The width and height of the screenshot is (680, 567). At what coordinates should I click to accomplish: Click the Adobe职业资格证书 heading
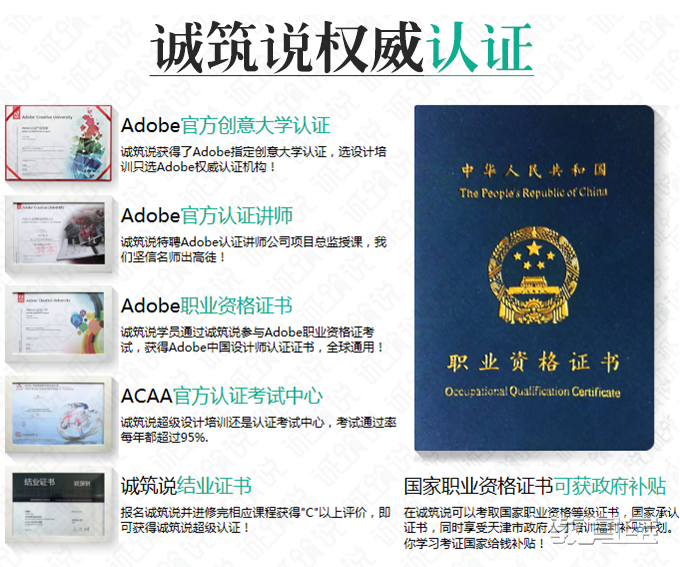pos(207,306)
